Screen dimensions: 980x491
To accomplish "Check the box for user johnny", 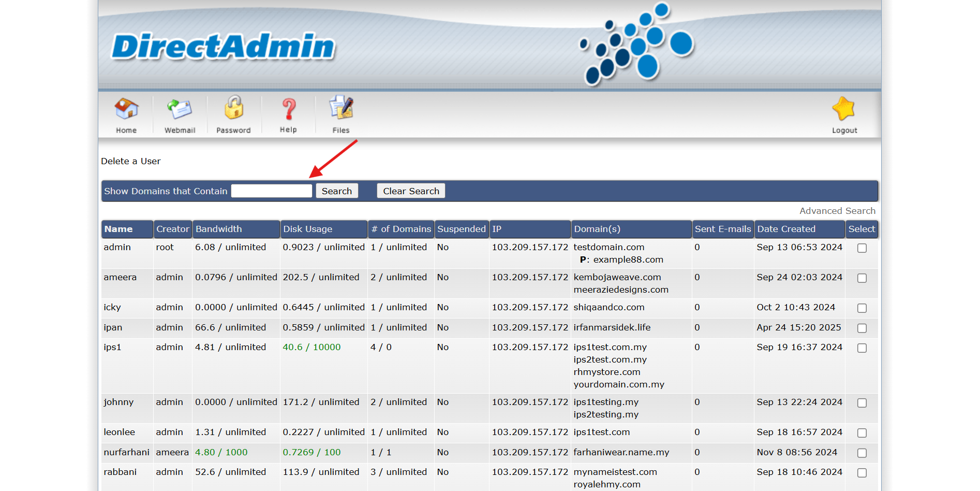I will [862, 403].
